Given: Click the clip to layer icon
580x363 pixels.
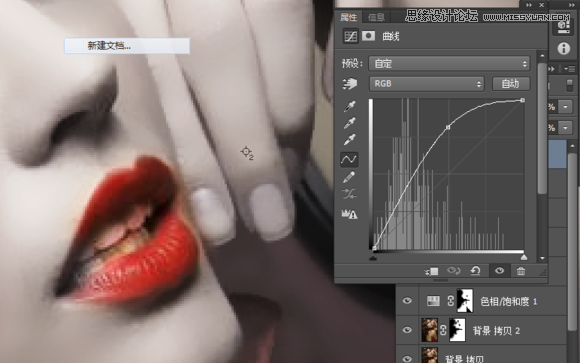Looking at the screenshot, I should [431, 271].
